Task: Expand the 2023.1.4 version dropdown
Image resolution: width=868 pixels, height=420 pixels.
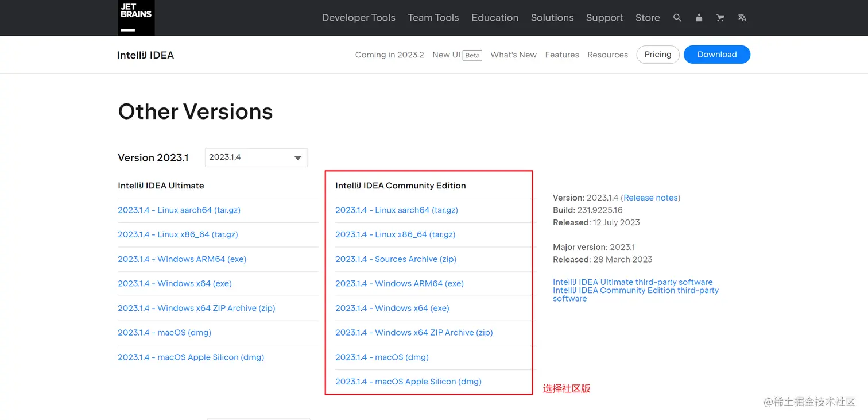Action: [256, 157]
